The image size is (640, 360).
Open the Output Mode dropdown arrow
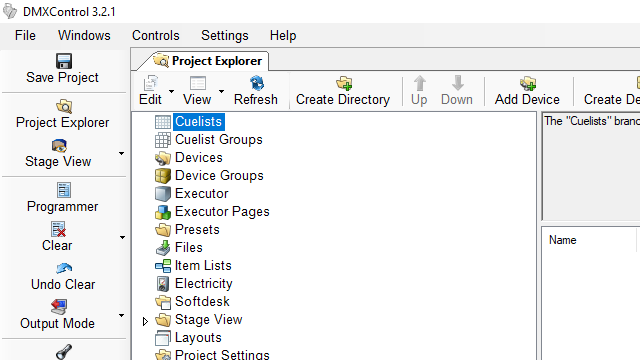pos(121,316)
